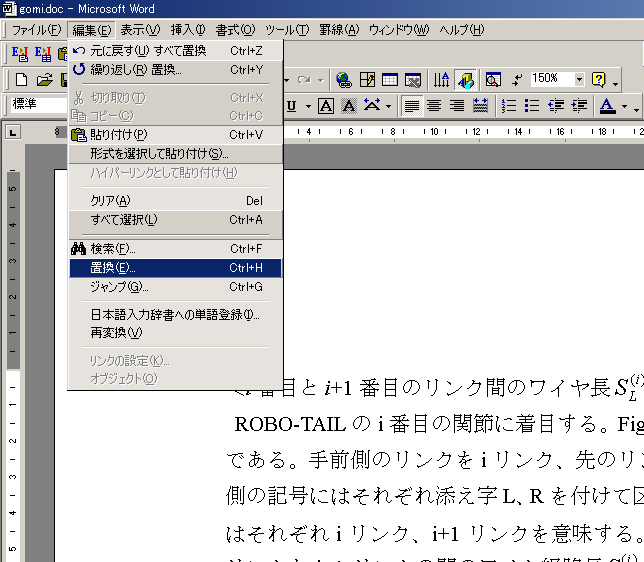Open a file with the folder icon
The image size is (644, 562).
pyautogui.click(x=44, y=80)
